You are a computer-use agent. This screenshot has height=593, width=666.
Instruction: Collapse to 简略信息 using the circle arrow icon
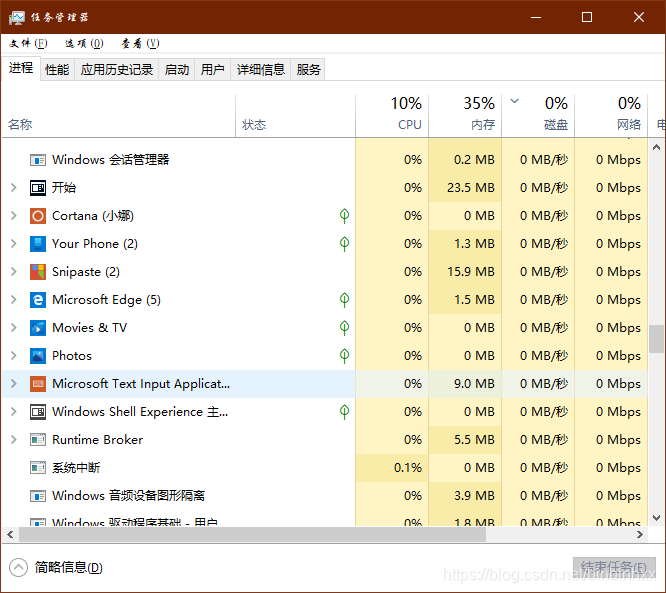click(x=18, y=568)
